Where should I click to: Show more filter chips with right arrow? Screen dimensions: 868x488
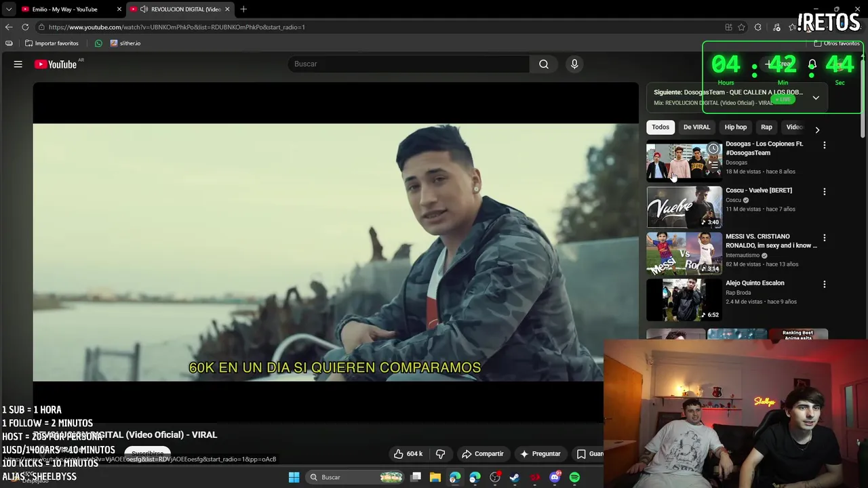[817, 129]
